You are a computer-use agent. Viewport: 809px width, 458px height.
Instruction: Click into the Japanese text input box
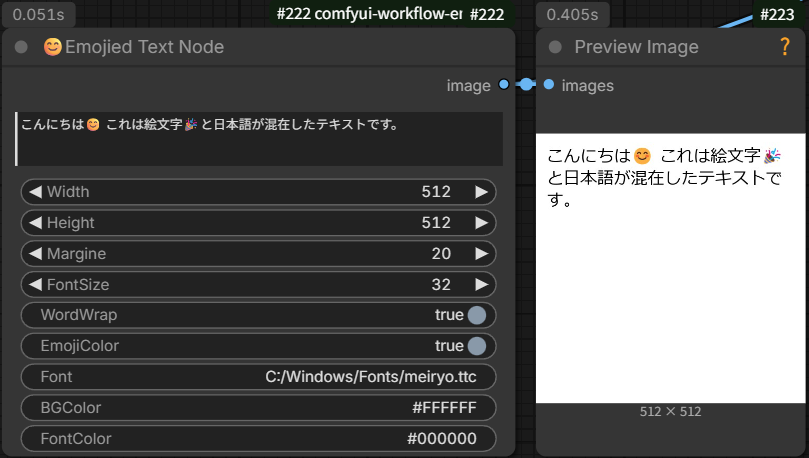point(260,138)
